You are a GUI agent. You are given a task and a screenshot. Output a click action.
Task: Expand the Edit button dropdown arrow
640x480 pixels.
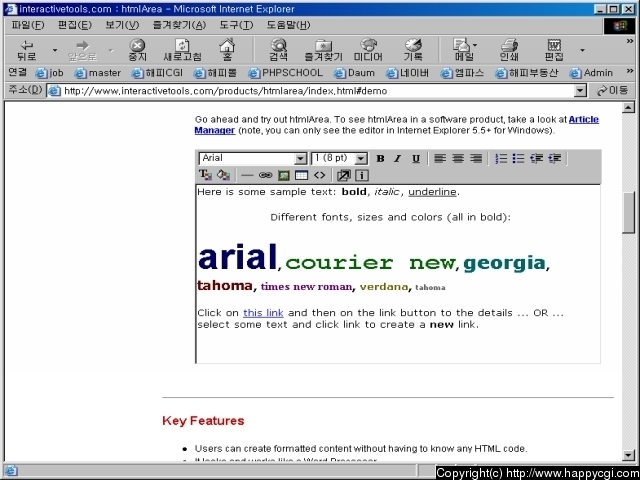pos(582,50)
